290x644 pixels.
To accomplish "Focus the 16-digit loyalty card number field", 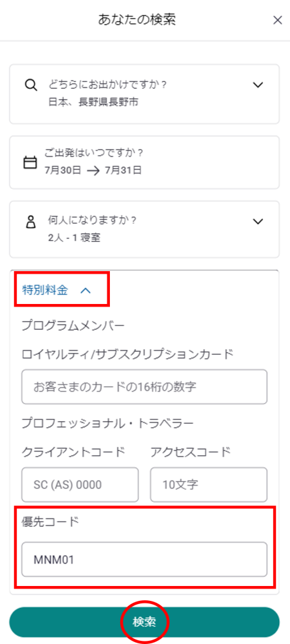I will 145,386.
